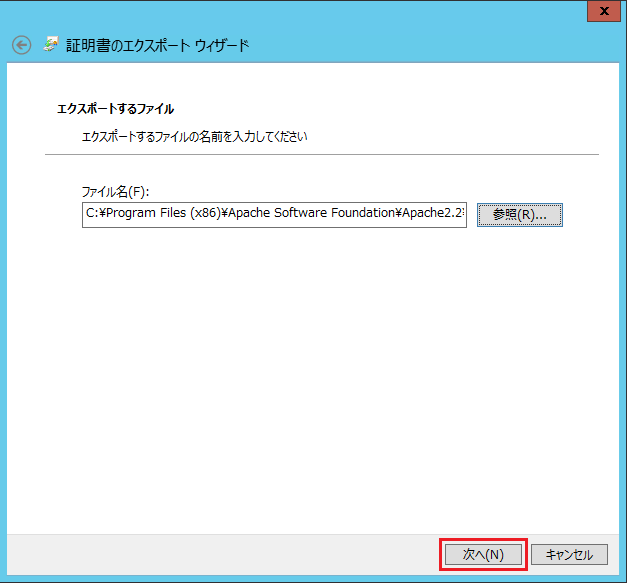Image resolution: width=627 pixels, height=583 pixels.
Task: Click empty white area of wizard page
Action: (312, 360)
